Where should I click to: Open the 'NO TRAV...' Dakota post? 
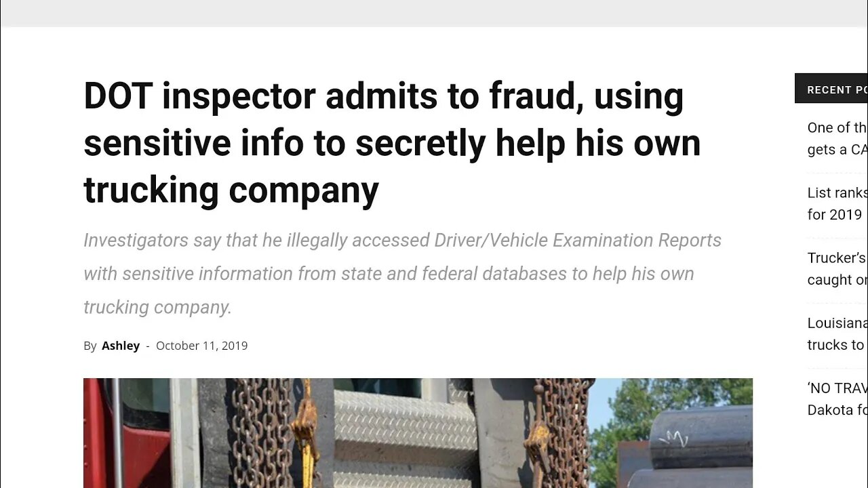(x=837, y=399)
